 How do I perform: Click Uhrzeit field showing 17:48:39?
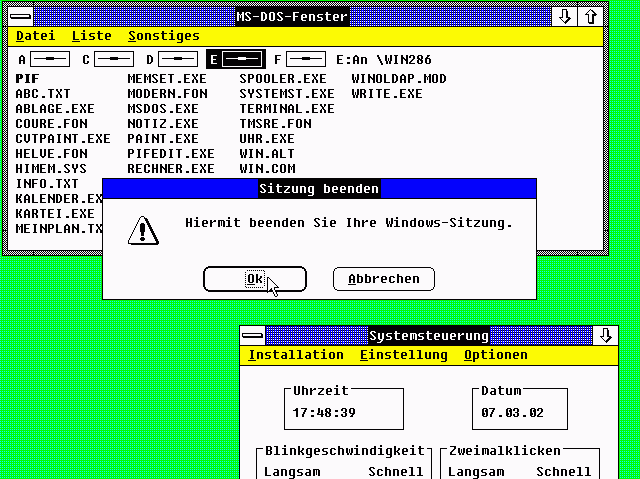pyautogui.click(x=344, y=409)
